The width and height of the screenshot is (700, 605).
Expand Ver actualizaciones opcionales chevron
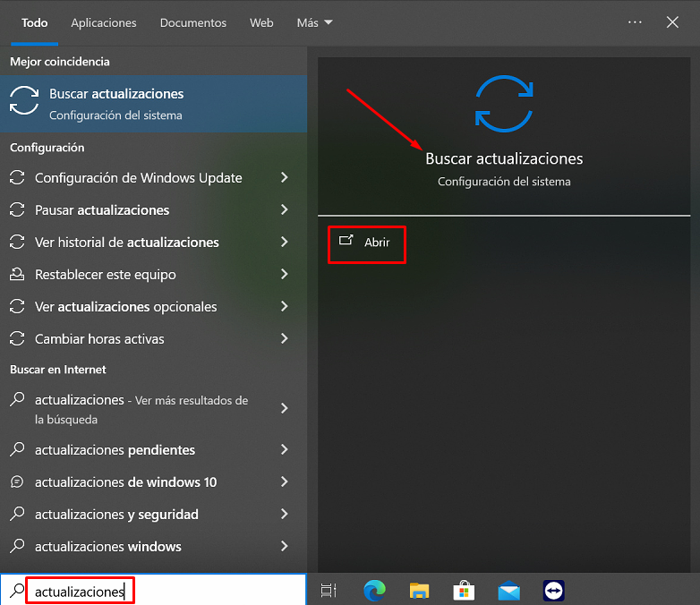click(285, 306)
